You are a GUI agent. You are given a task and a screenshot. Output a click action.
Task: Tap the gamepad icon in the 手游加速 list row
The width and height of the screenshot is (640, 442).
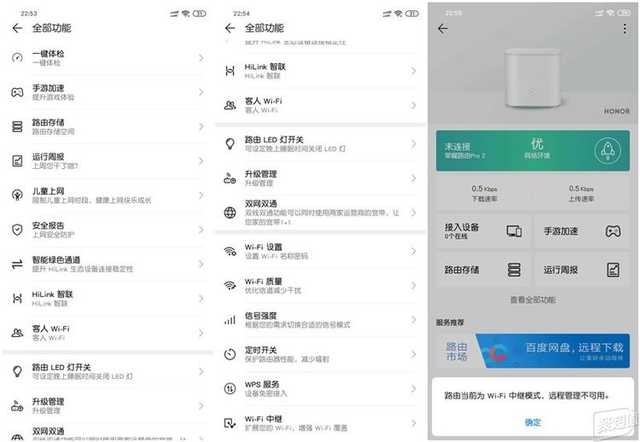pos(17,92)
